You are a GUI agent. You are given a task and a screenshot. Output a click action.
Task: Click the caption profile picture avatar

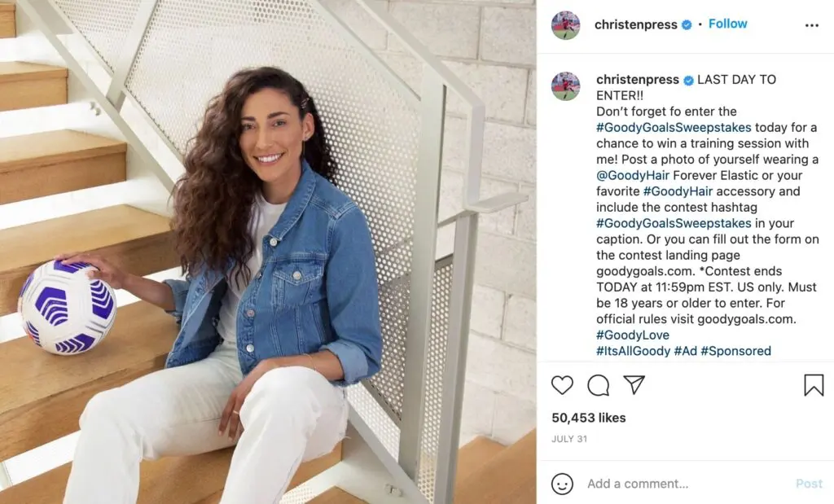point(565,86)
